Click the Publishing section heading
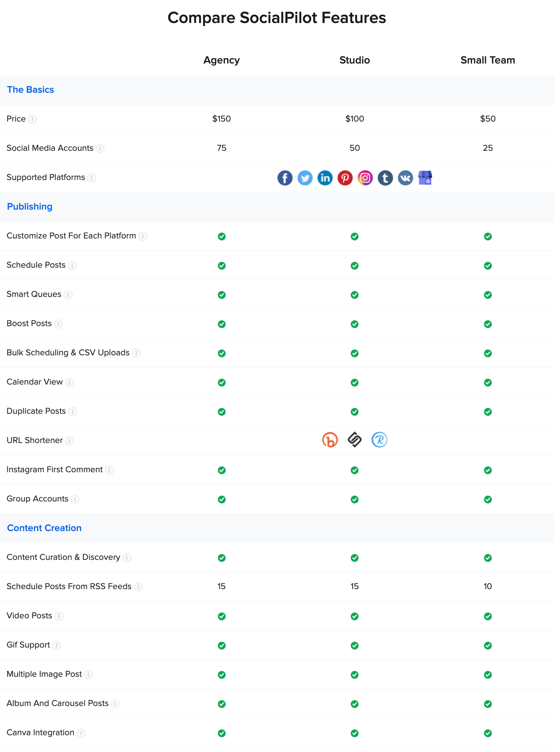560x752 pixels. coord(30,207)
